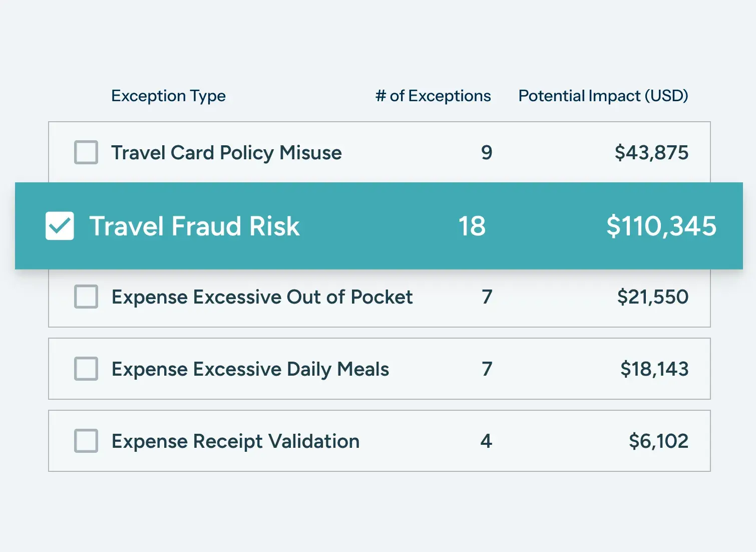The image size is (756, 552).
Task: Click the $110,345 impact value
Action: [x=660, y=226]
